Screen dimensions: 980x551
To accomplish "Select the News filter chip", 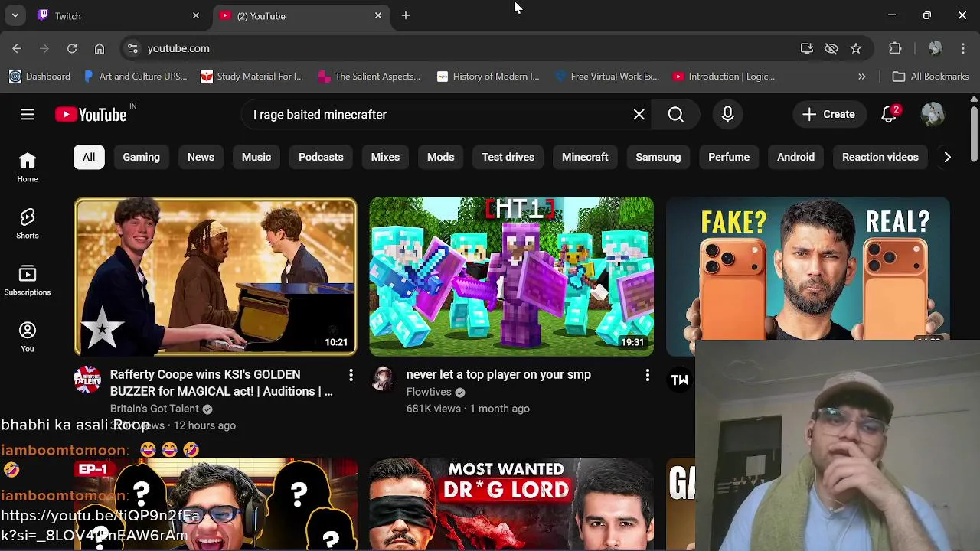I will pyautogui.click(x=201, y=157).
